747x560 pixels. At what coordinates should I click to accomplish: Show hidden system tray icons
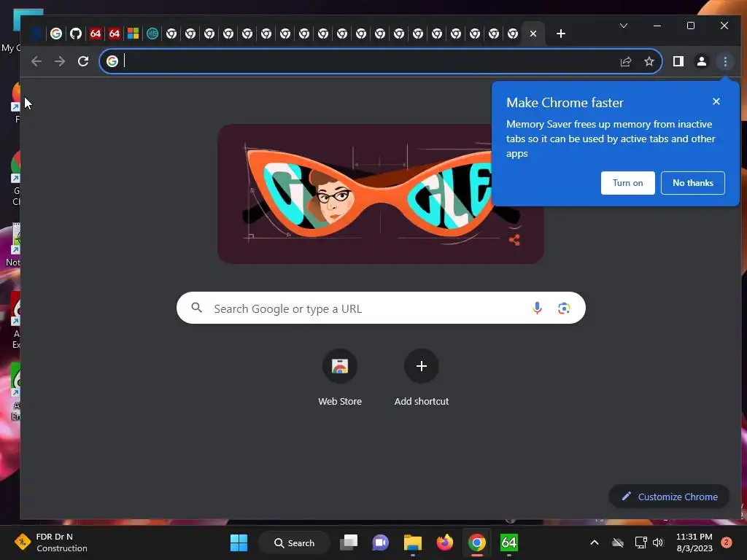[x=594, y=542]
